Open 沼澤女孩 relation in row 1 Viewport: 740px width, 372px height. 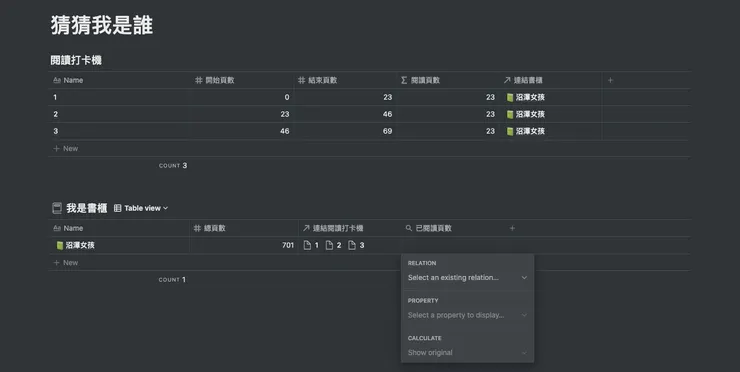pos(526,97)
